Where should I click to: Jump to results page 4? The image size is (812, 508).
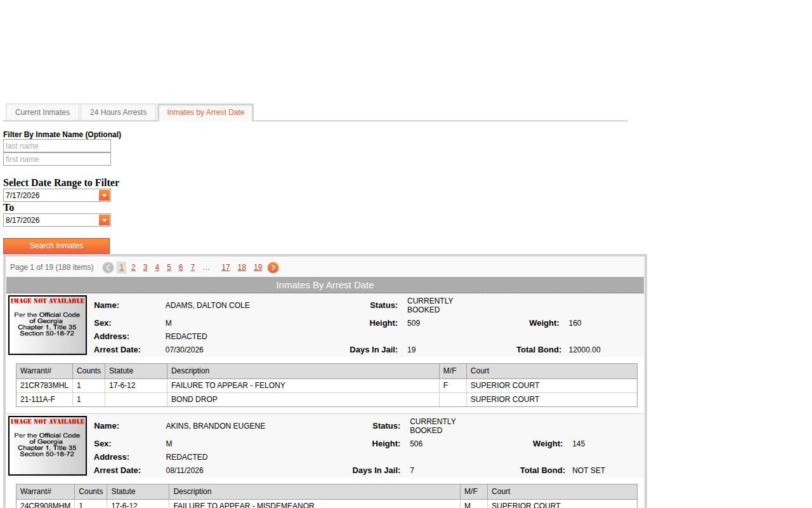click(x=157, y=267)
